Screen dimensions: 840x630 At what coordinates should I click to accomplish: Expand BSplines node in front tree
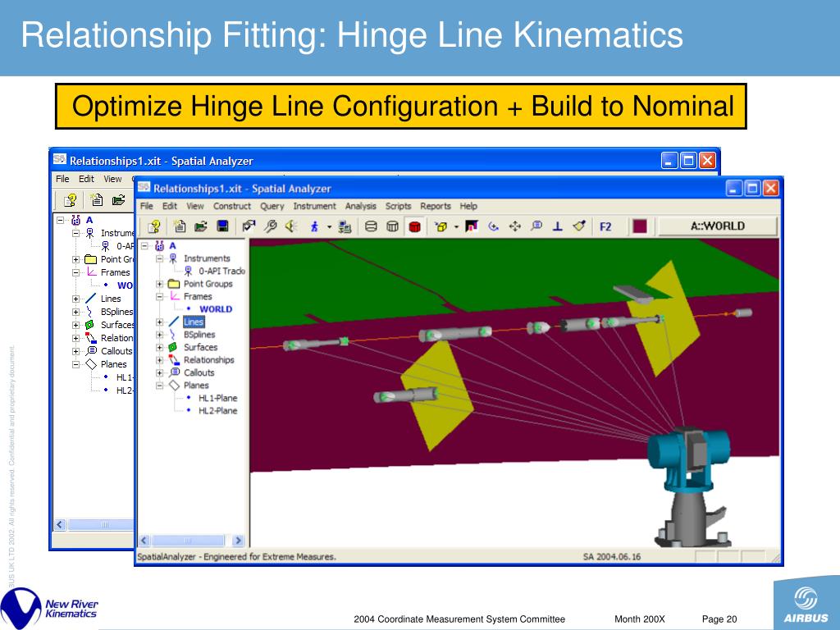(159, 335)
